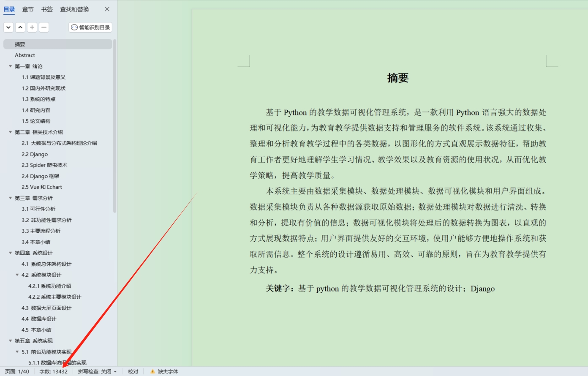The height and width of the screenshot is (376, 588).
Task: Click the up-chevron outline level button
Action: click(20, 27)
